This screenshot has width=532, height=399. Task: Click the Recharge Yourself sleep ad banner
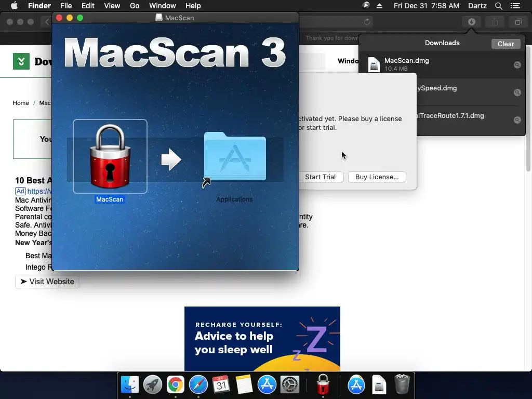262,339
